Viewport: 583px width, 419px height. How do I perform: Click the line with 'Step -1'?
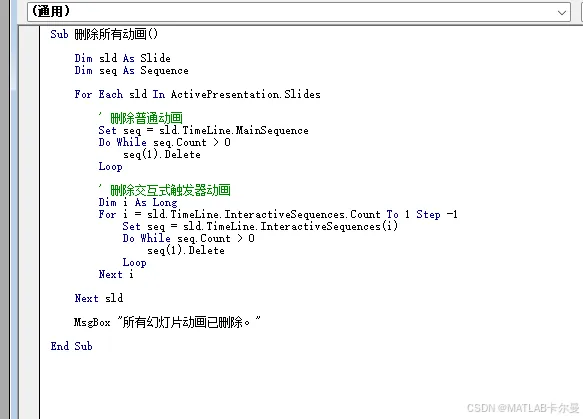click(x=278, y=214)
